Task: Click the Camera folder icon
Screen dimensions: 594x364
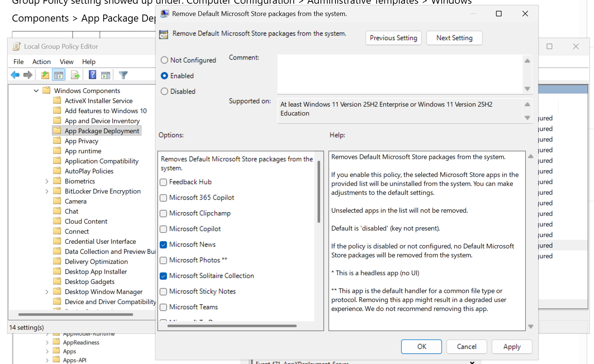Action: point(57,201)
